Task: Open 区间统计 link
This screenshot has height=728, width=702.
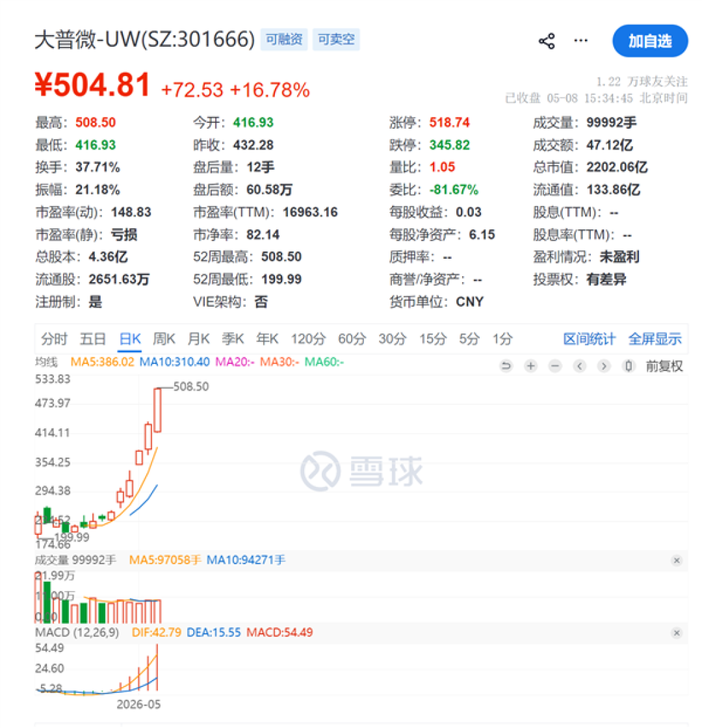Action: 589,339
